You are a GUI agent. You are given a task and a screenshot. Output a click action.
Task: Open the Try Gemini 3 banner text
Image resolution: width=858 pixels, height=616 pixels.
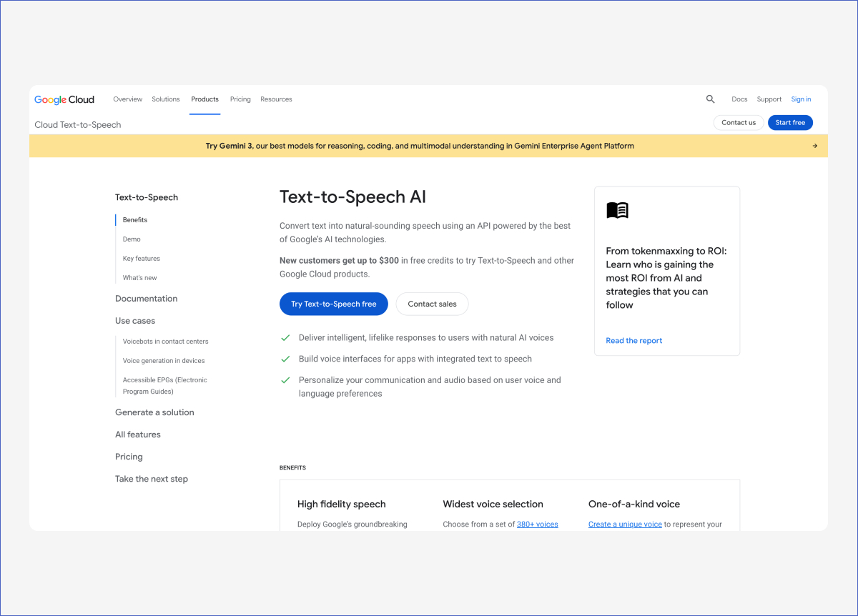(x=420, y=146)
